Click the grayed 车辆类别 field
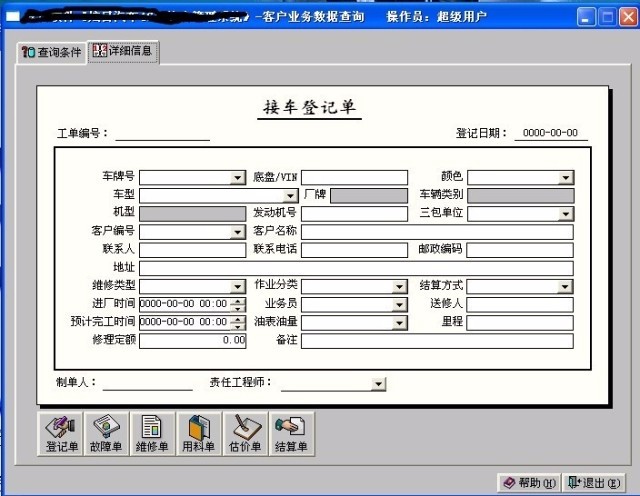The width and height of the screenshot is (640, 496). [x=520, y=196]
